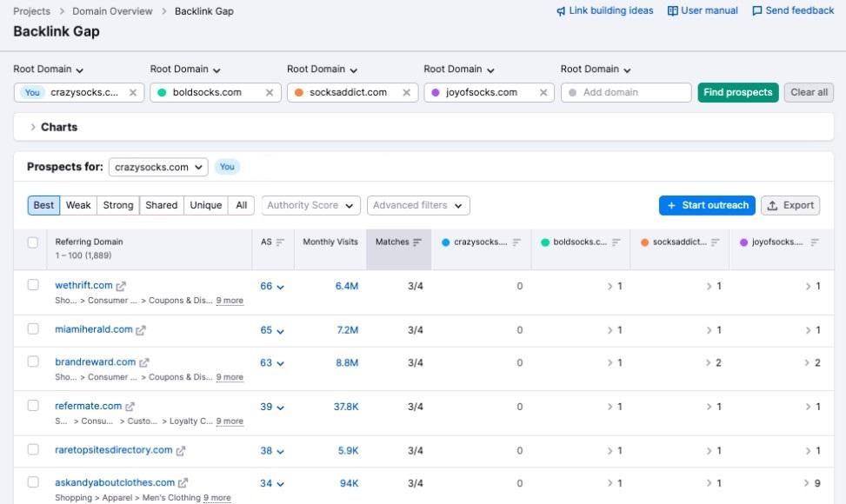The height and width of the screenshot is (504, 846).
Task: Select the All filter tab
Action: click(241, 205)
